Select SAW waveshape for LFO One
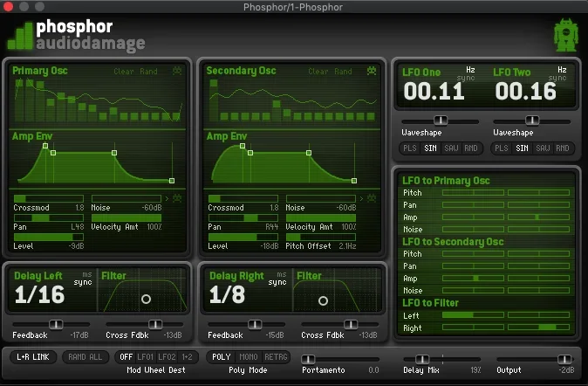This screenshot has height=386, width=588. (451, 148)
